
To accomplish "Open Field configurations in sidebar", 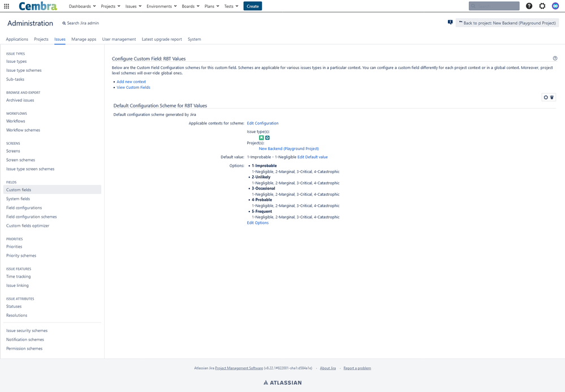I will 24,208.
